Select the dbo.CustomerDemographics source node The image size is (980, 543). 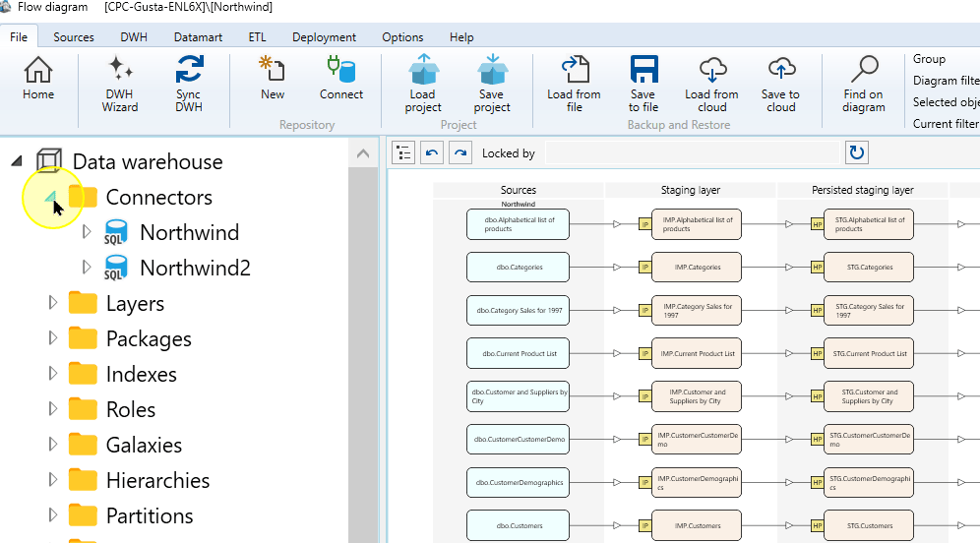click(x=519, y=483)
